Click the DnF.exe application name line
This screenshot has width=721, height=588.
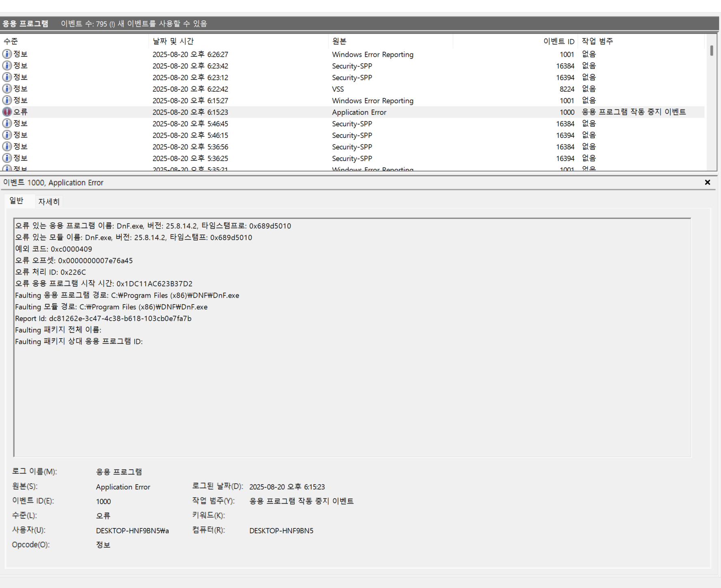point(153,226)
